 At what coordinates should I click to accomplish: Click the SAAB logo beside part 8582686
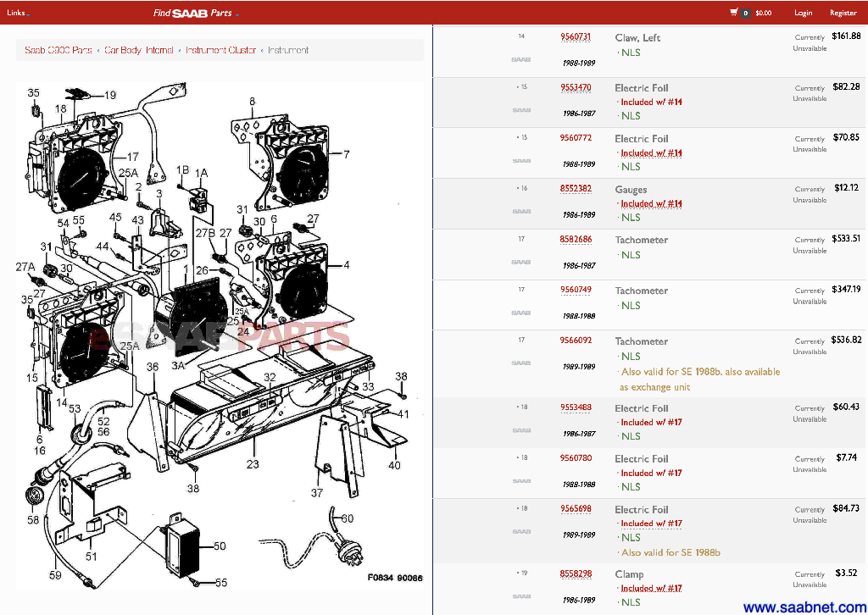pyautogui.click(x=520, y=262)
